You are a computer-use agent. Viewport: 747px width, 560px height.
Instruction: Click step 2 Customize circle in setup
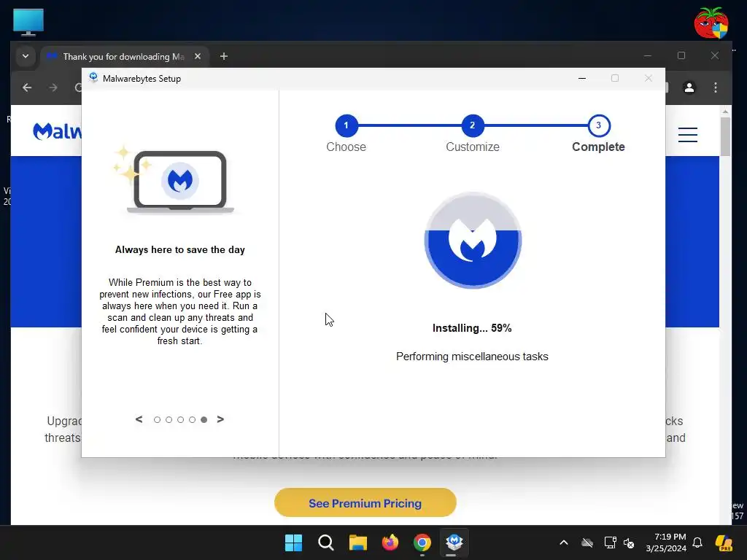coord(472,125)
